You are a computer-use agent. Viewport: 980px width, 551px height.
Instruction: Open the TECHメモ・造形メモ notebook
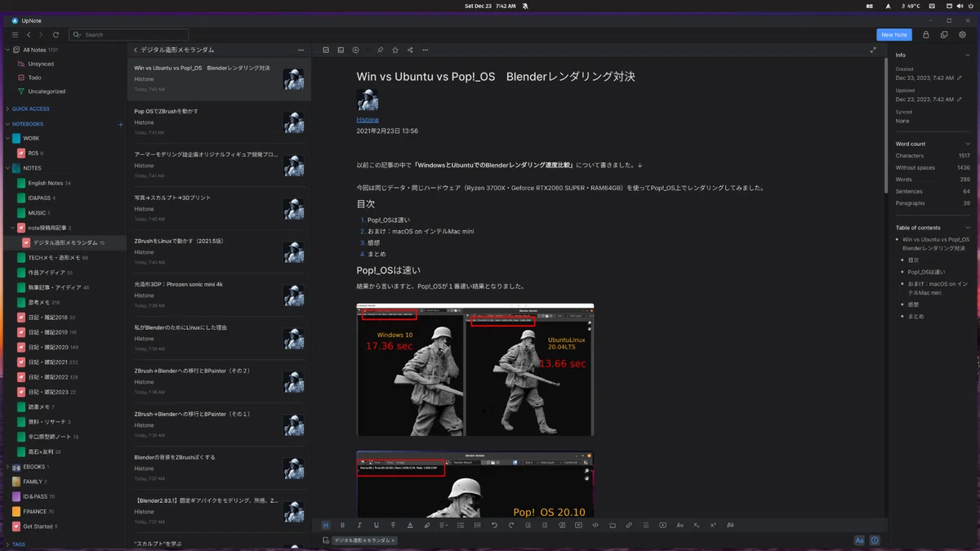58,258
